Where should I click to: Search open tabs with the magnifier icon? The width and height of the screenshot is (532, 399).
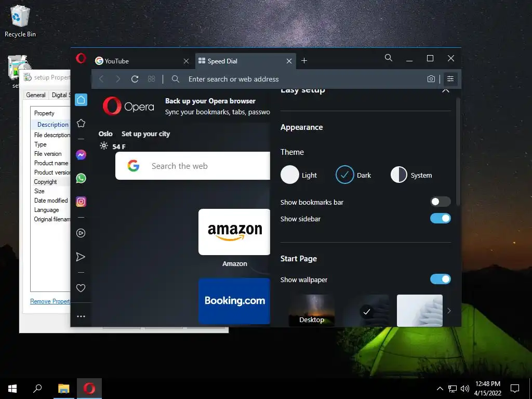(x=389, y=58)
